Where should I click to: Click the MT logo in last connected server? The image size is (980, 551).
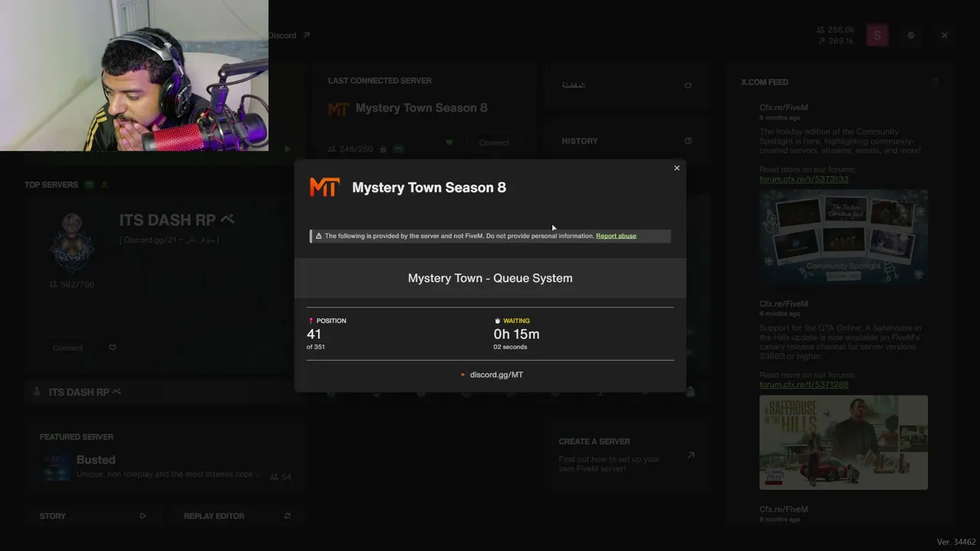pos(338,109)
